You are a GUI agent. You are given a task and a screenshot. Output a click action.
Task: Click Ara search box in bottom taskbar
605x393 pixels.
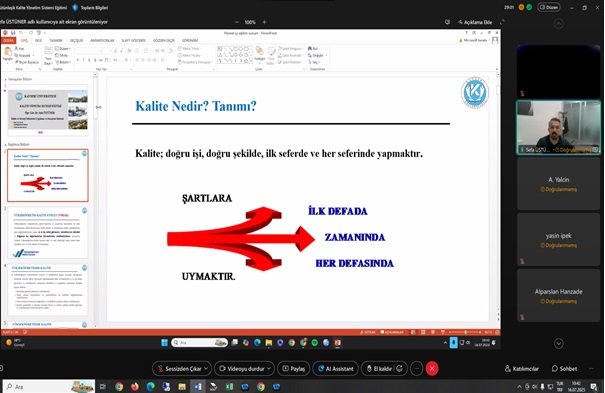coord(49,386)
